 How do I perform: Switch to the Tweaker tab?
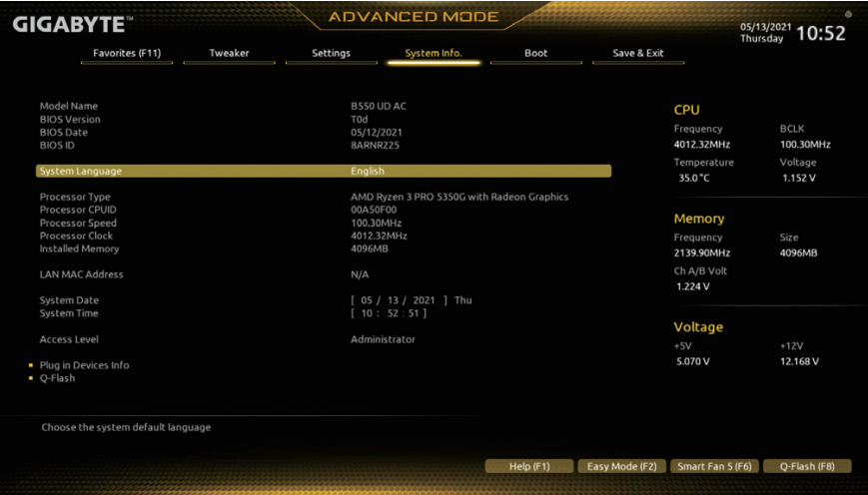click(230, 53)
